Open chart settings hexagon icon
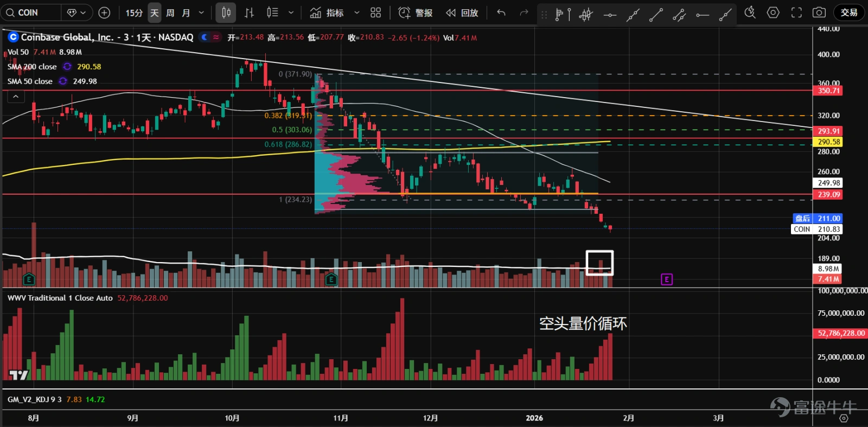The width and height of the screenshot is (868, 427). [773, 12]
